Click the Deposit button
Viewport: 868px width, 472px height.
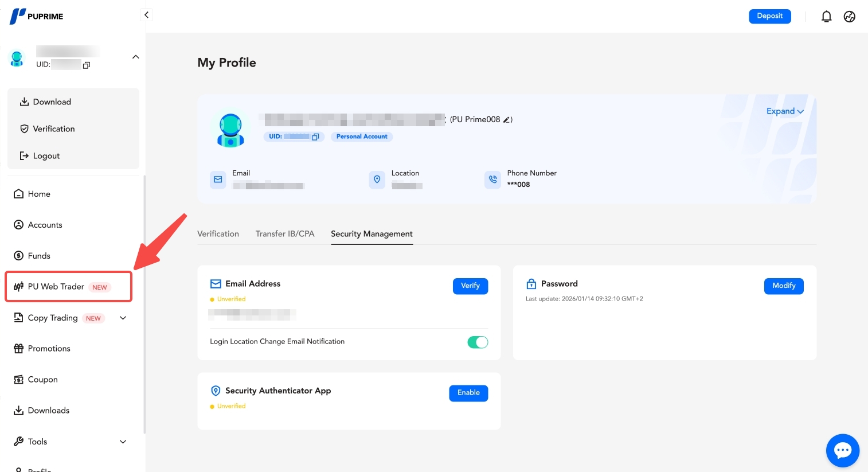[x=769, y=16]
